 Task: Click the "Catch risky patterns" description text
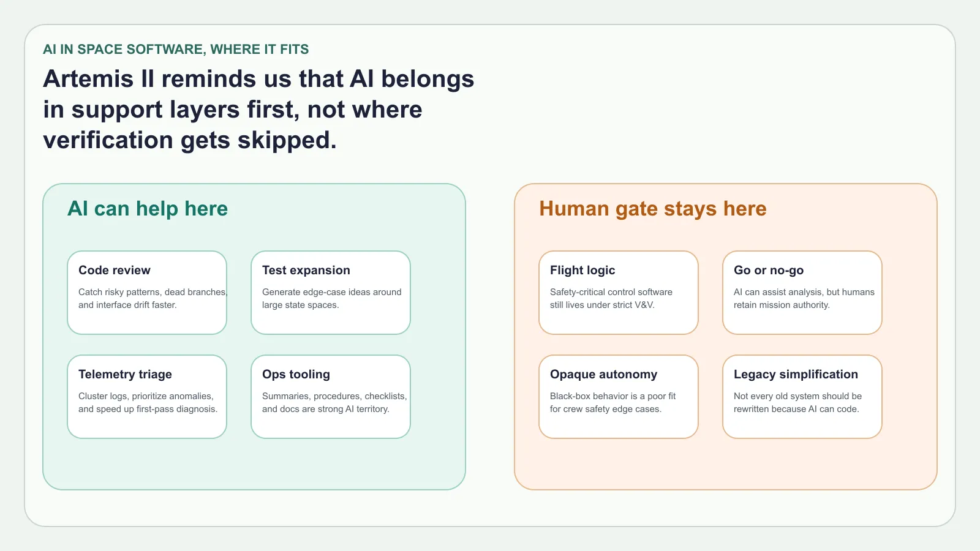click(x=153, y=299)
